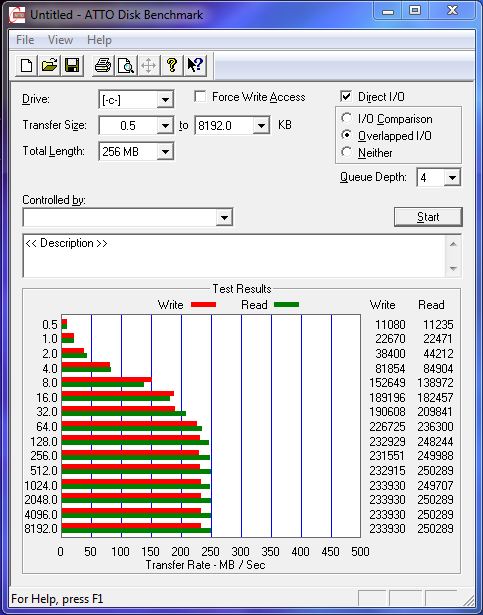The width and height of the screenshot is (483, 615).
Task: Open the Queue Depth dropdown
Action: pyautogui.click(x=452, y=178)
